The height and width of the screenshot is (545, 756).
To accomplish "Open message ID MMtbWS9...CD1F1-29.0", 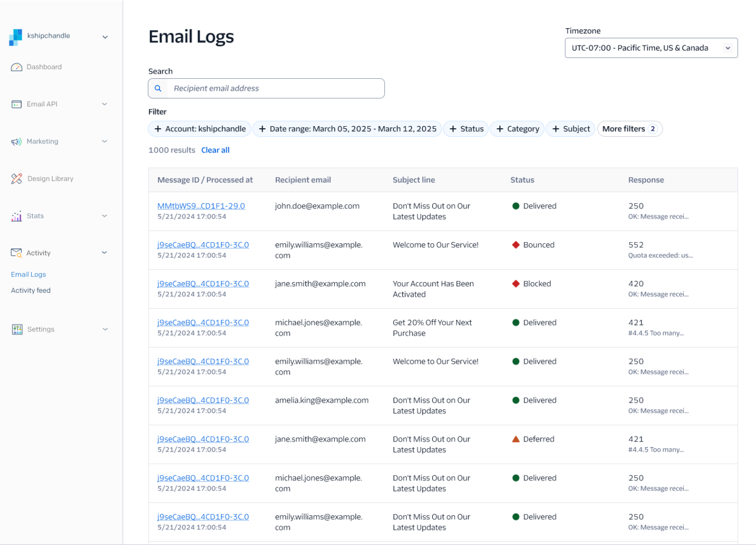I will pyautogui.click(x=201, y=206).
